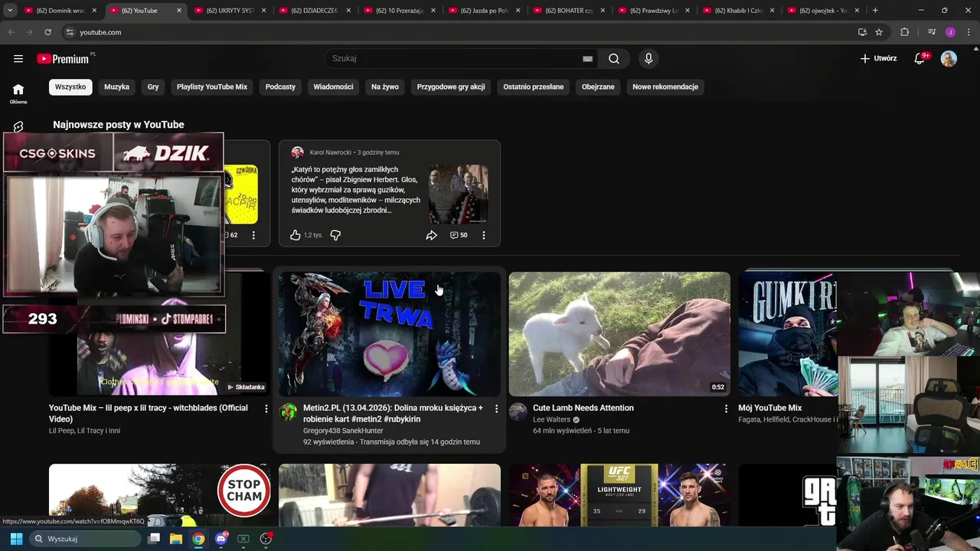980x551 pixels.
Task: Reload the page in Chrome
Action: tap(47, 32)
